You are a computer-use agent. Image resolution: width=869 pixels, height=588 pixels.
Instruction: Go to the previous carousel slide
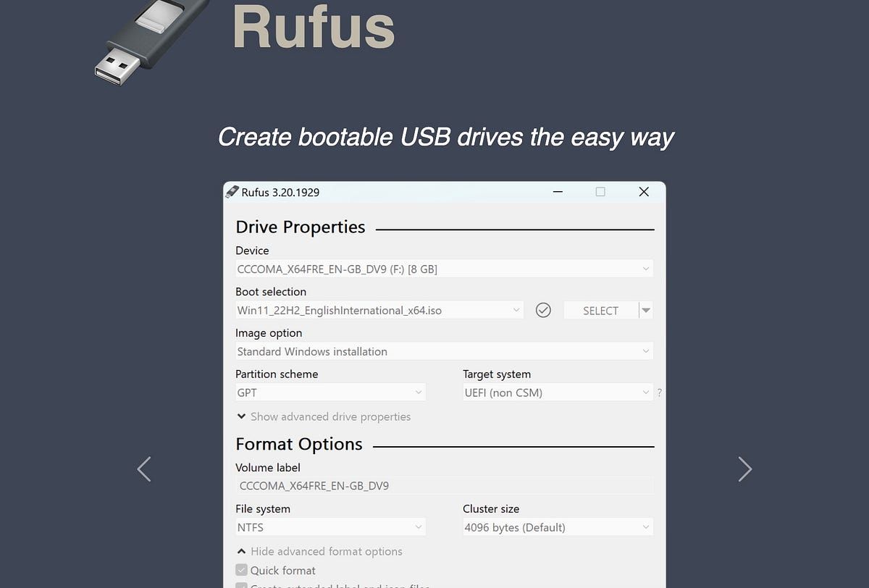click(x=144, y=469)
